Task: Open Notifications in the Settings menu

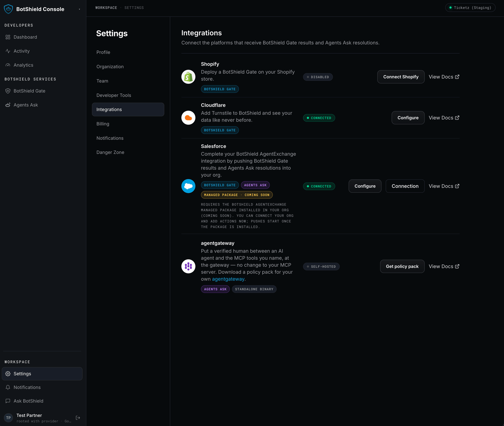Action: (x=128, y=138)
